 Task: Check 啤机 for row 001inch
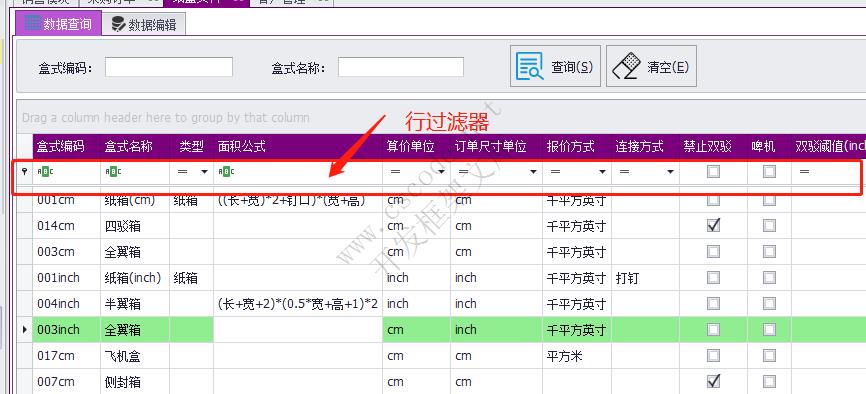tap(769, 277)
